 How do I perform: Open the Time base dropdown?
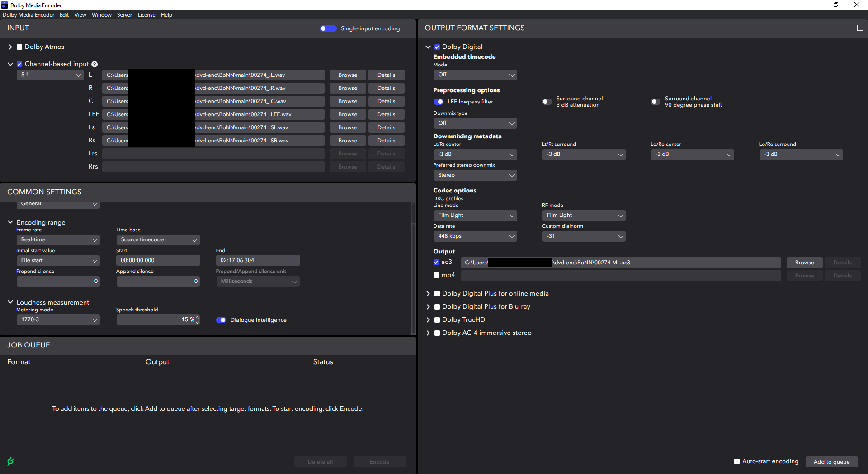[x=158, y=240]
